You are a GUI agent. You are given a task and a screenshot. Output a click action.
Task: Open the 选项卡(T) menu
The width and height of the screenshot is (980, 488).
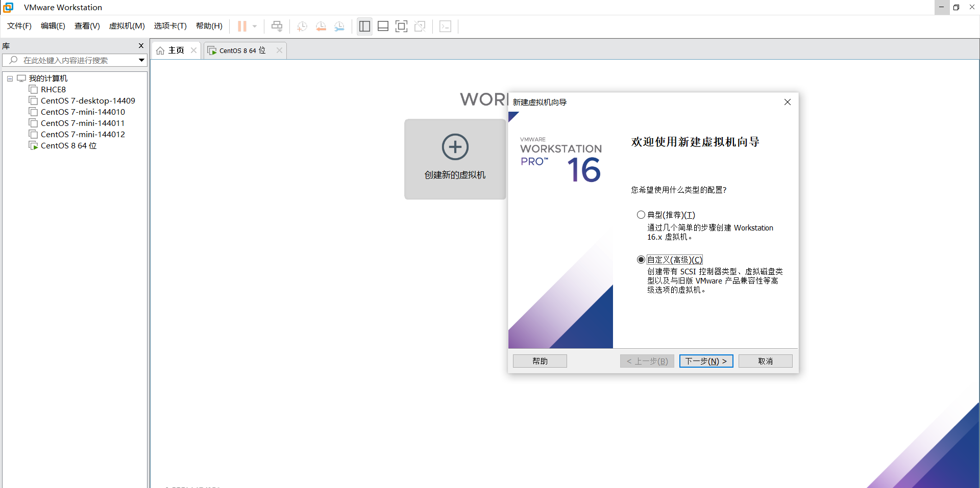[170, 26]
